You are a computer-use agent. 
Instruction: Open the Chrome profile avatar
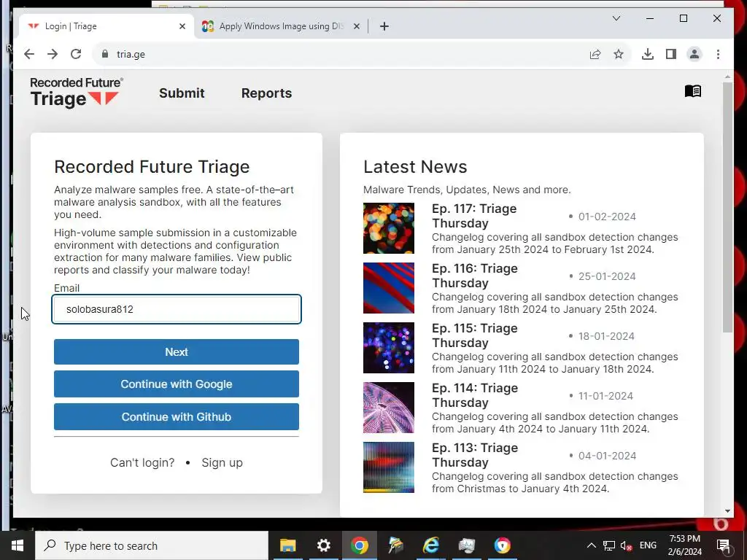[x=694, y=54]
